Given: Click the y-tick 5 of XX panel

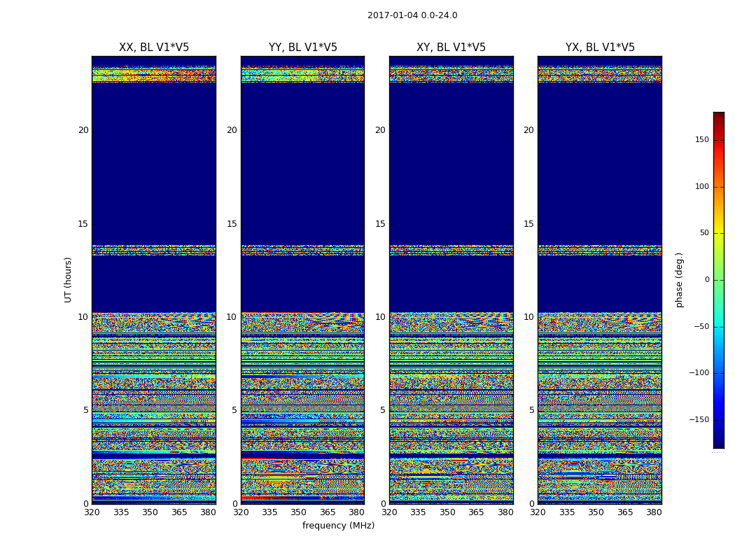Looking at the screenshot, I should (x=86, y=410).
